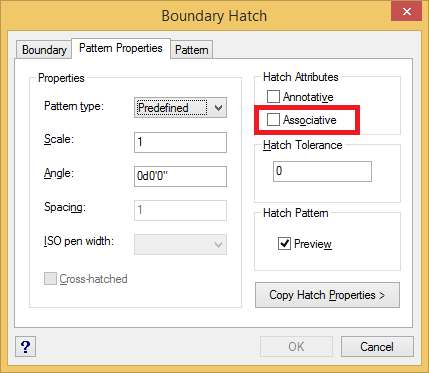Close the Boundary Hatch dialog
Viewport: 429px width, 373px height.
407,12
